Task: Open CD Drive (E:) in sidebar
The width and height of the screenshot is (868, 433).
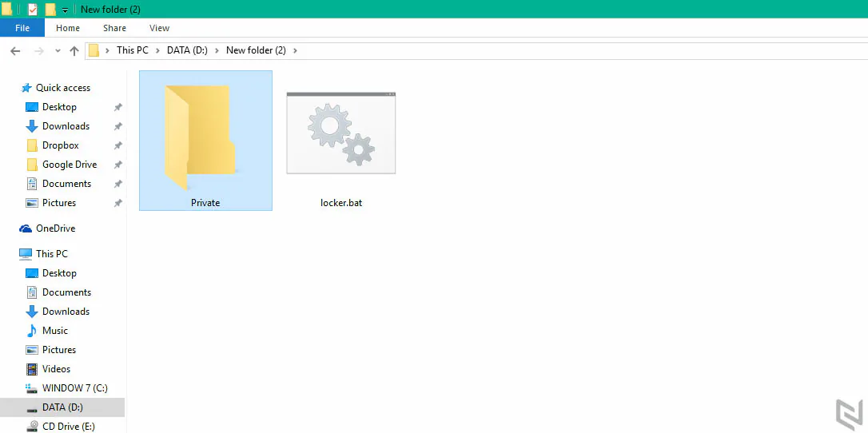Action: [x=68, y=427]
